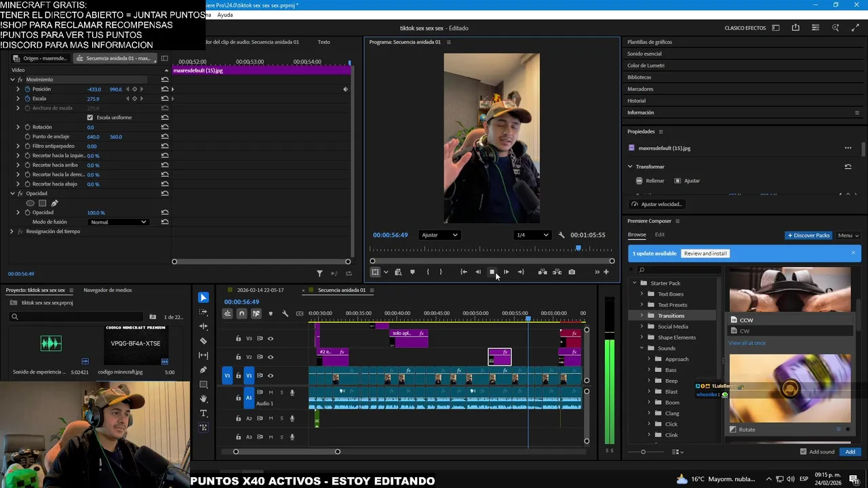Open button editor plus icon
Viewport: 868px width, 488px height.
click(x=606, y=272)
